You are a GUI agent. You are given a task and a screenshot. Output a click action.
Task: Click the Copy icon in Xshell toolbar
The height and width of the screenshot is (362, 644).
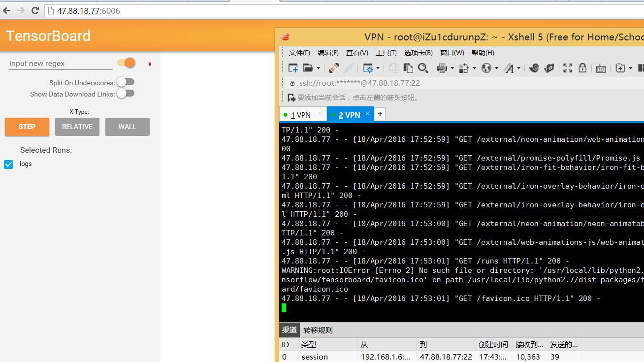(393, 68)
